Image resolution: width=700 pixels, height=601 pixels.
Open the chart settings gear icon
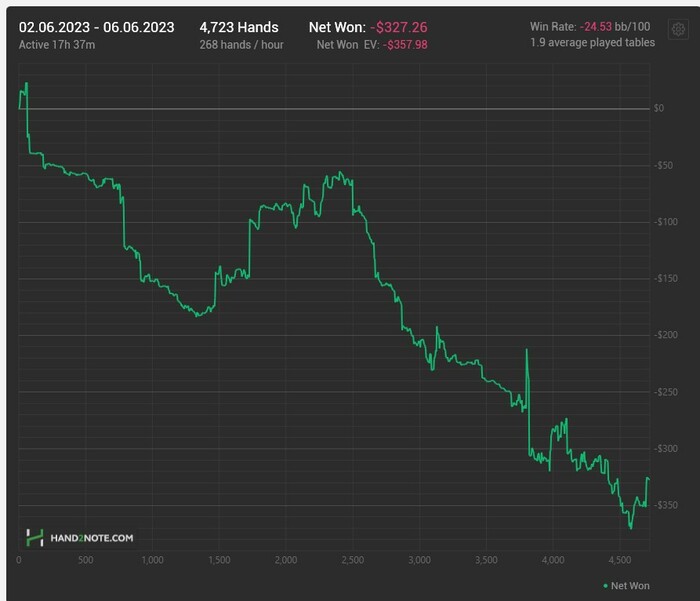678,29
